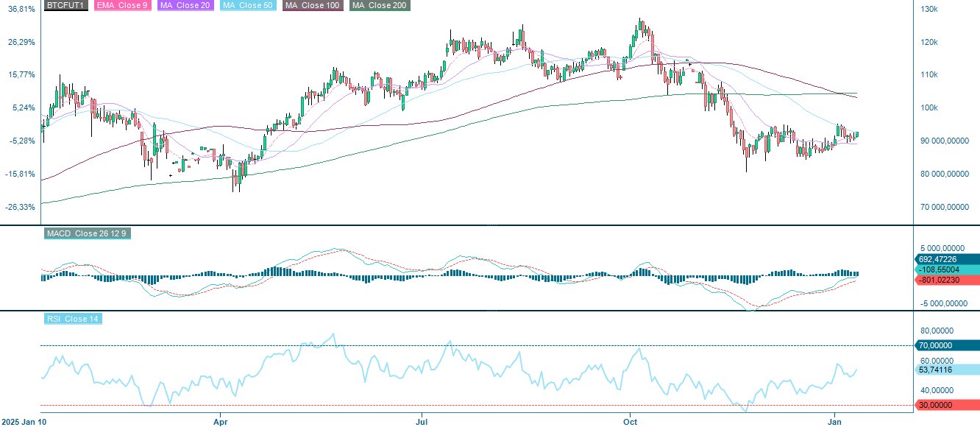The image size is (980, 427).
Task: Click the 53,74116 current RSI value tag
Action: (947, 370)
